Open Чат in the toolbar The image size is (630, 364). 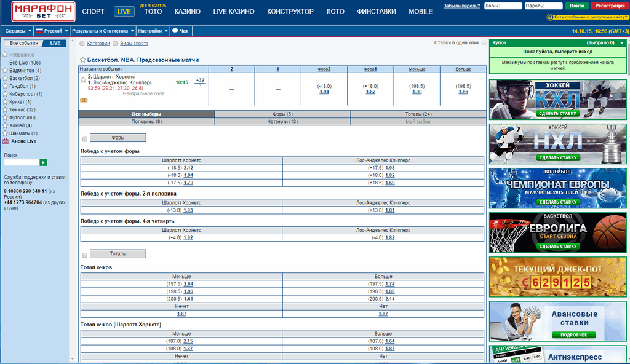point(181,31)
